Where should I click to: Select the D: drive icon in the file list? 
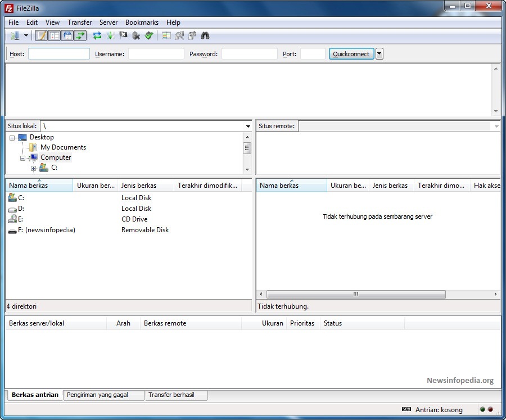pos(12,209)
